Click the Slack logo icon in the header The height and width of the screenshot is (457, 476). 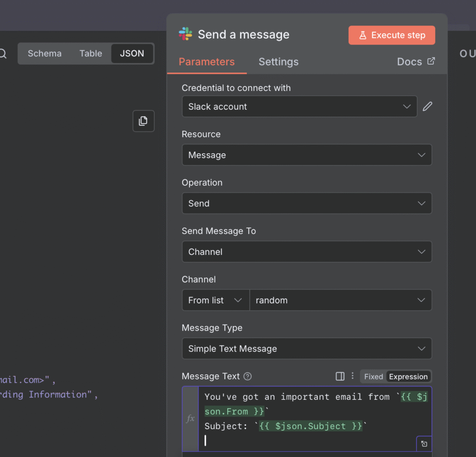tap(185, 34)
